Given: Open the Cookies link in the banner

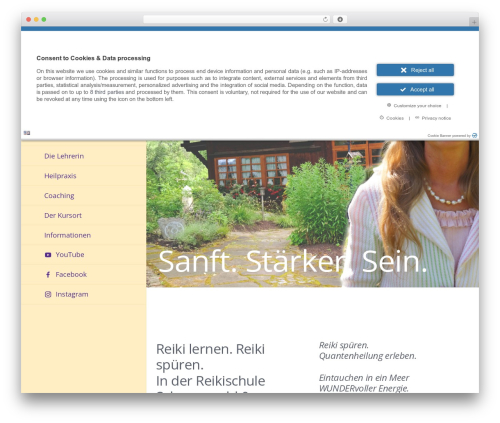Looking at the screenshot, I should 395,118.
